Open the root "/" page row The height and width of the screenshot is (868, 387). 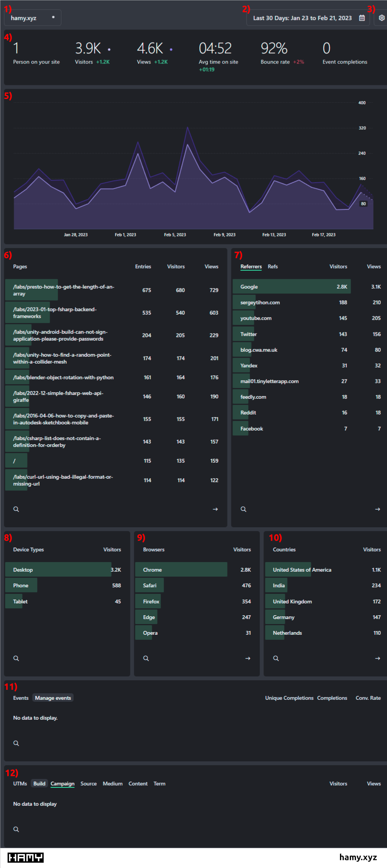click(x=115, y=461)
